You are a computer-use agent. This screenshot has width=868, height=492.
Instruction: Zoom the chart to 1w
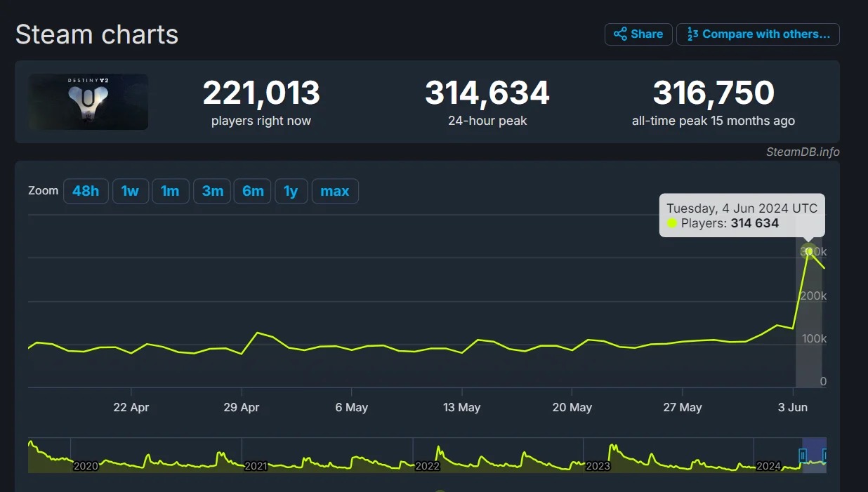click(x=130, y=191)
